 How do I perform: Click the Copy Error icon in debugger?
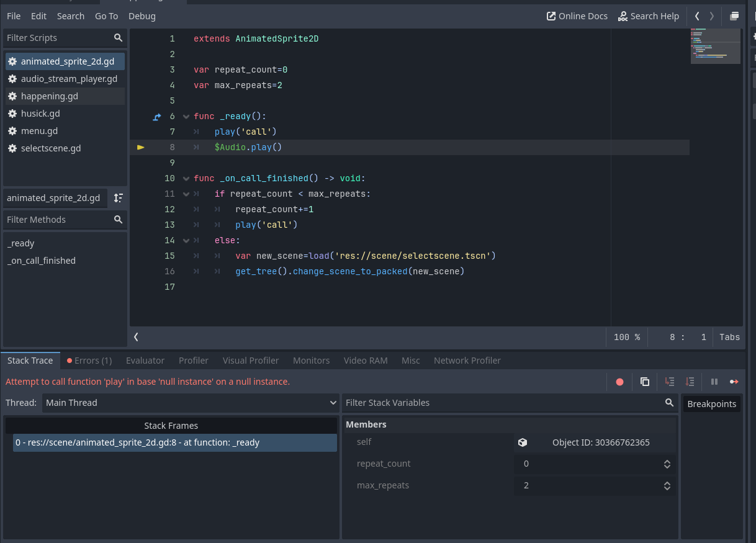coord(645,382)
